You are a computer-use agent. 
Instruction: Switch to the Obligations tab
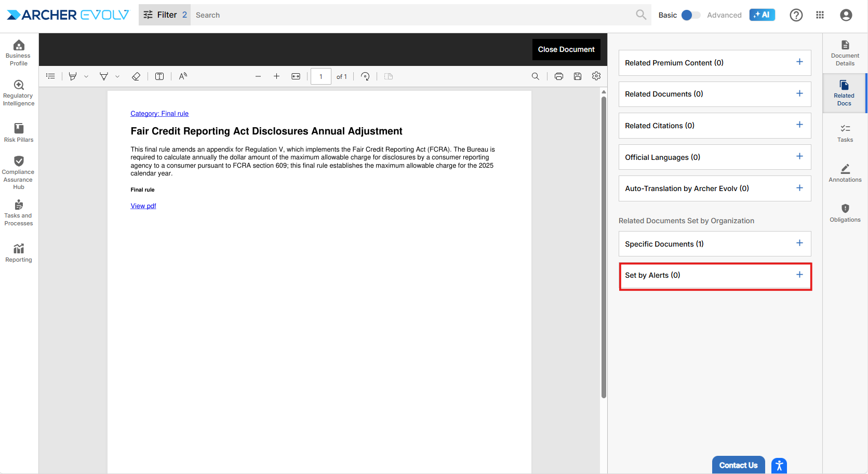pyautogui.click(x=845, y=213)
